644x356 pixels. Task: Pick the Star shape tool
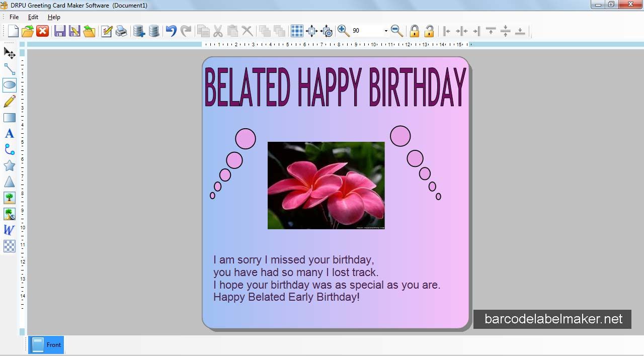(10, 165)
